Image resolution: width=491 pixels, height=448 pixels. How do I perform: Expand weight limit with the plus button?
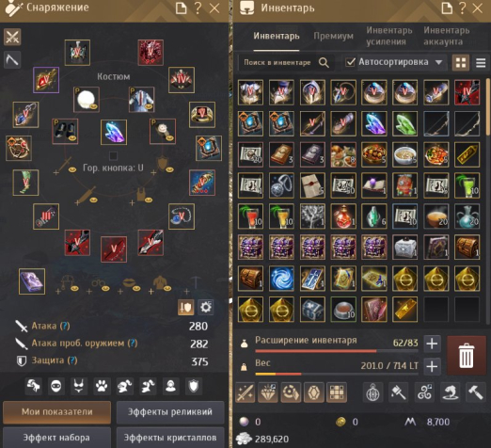click(432, 366)
